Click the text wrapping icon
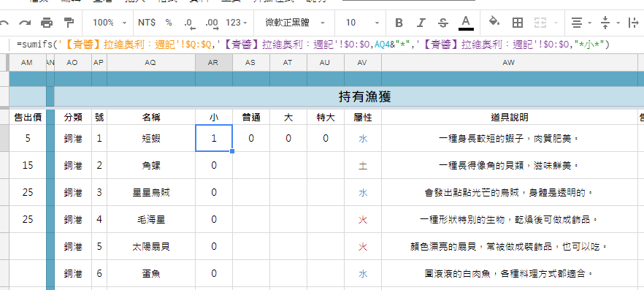Screen dimensions: 644x290 634,23
